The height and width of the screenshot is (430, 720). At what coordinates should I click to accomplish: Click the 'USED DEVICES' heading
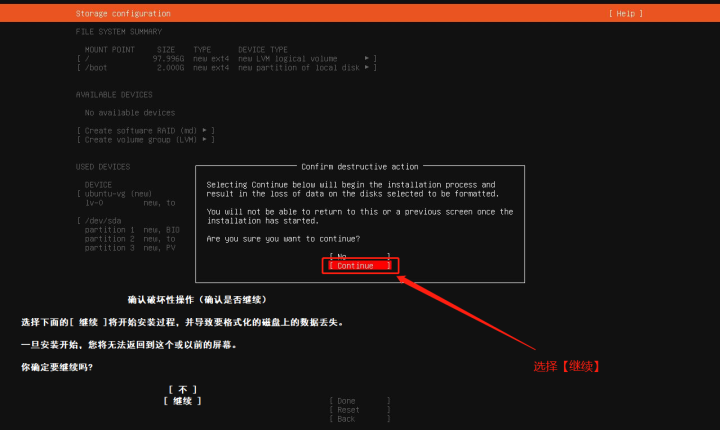coord(103,167)
